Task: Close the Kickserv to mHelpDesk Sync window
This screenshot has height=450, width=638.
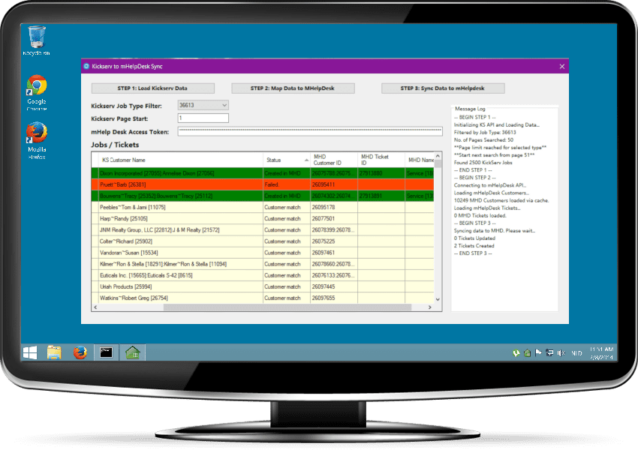Action: click(x=562, y=66)
